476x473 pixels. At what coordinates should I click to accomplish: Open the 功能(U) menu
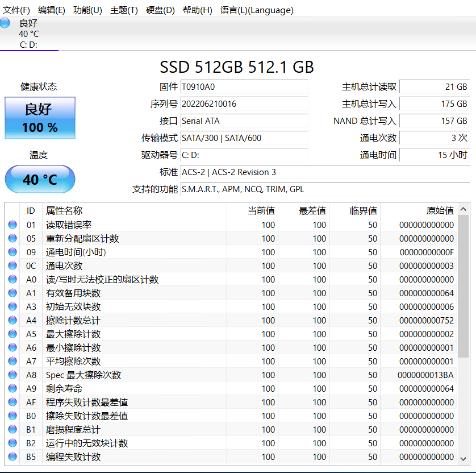pos(87,10)
